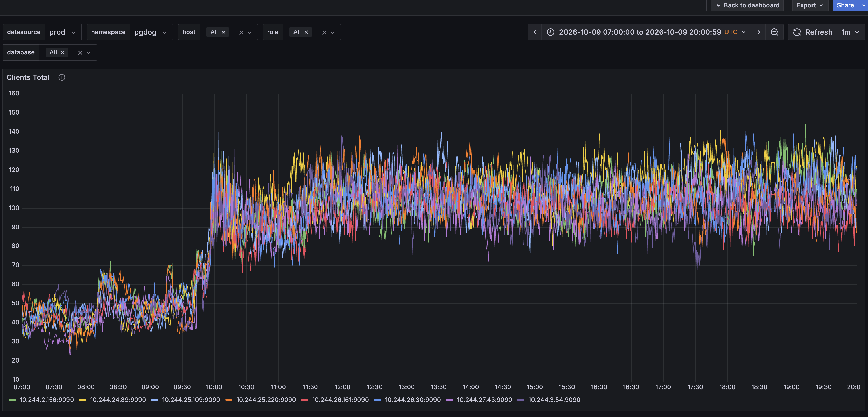
Task: Click the Share button
Action: [x=845, y=5]
